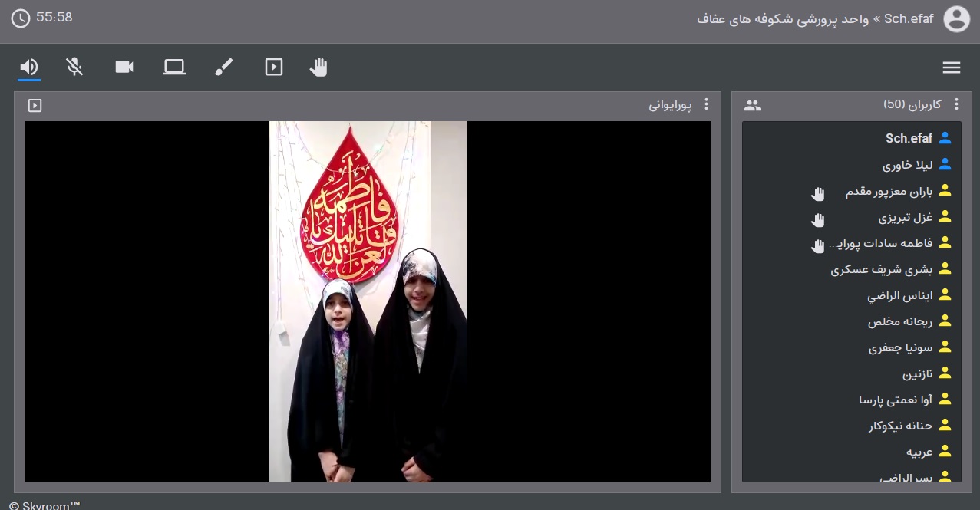This screenshot has width=980, height=510.
Task: Click the play icon in video panel header
Action: tap(35, 105)
